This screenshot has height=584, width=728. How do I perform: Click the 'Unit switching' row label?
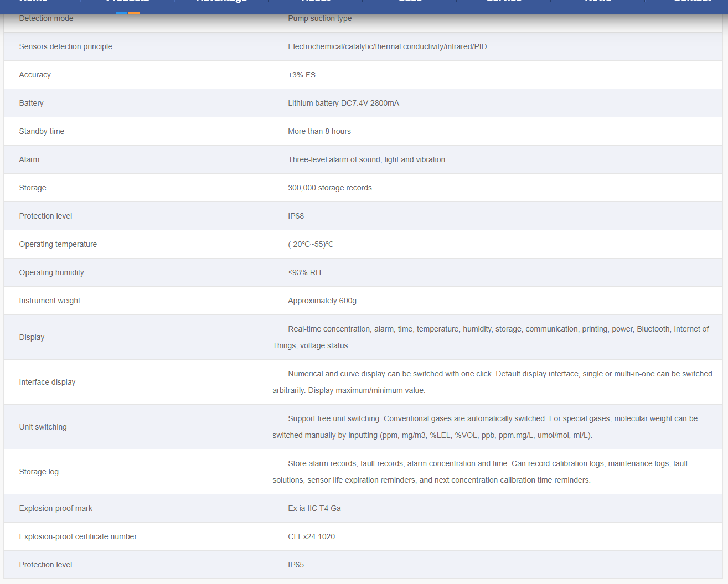[43, 427]
